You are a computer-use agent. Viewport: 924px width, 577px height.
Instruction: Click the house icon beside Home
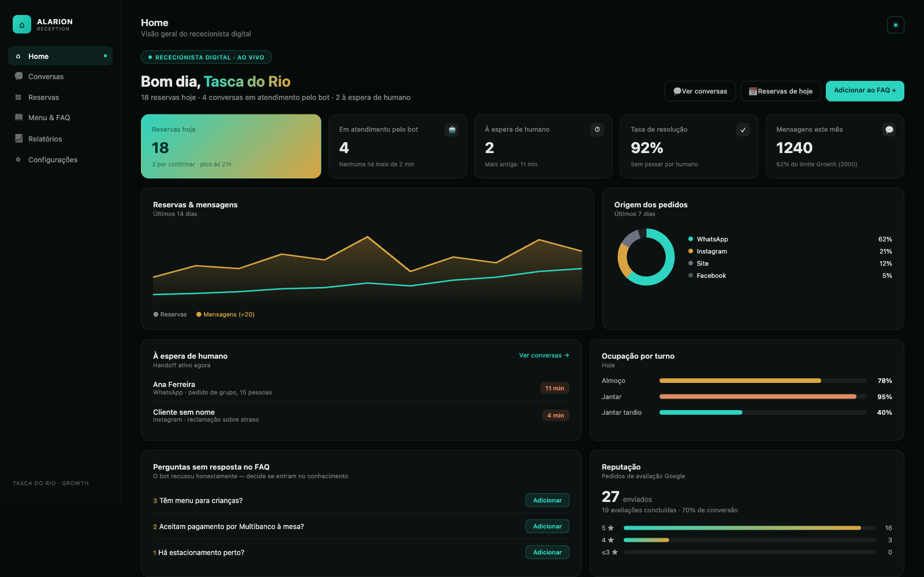(18, 56)
